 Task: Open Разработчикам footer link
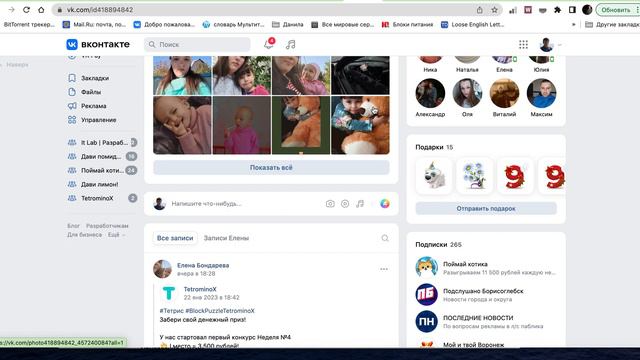[107, 226]
